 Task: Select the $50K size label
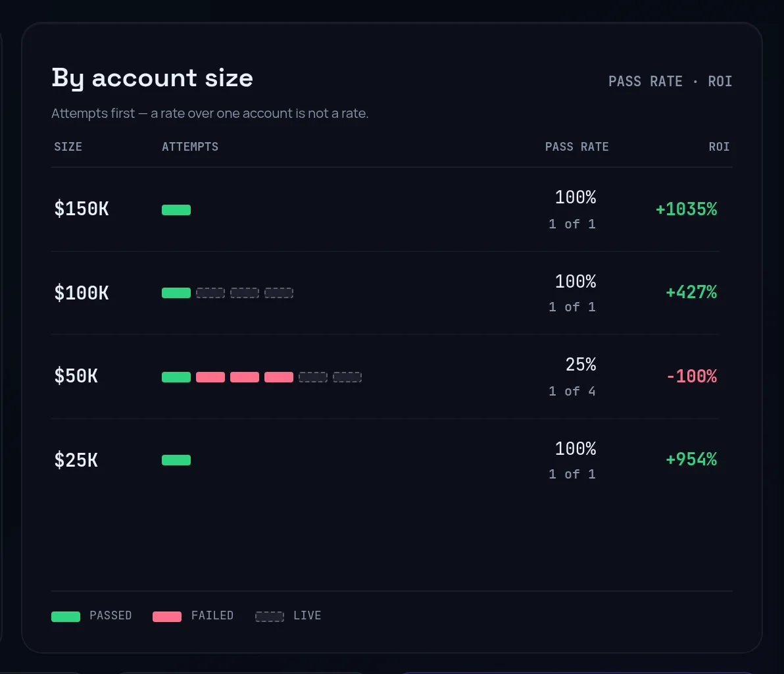coord(76,376)
